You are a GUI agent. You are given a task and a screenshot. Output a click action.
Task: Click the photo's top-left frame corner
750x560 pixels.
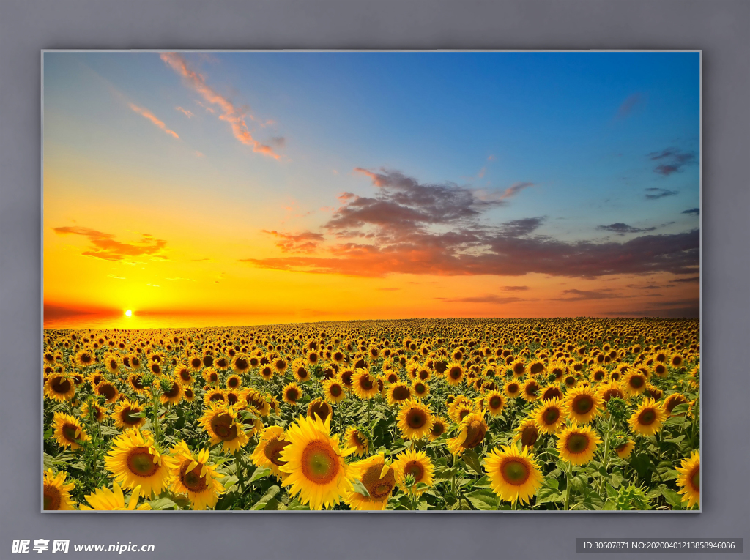coord(43,52)
